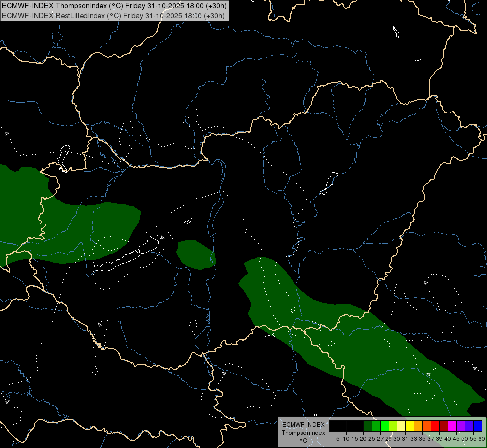
Task: Click the legend tick label "39"
Action: 439,439
